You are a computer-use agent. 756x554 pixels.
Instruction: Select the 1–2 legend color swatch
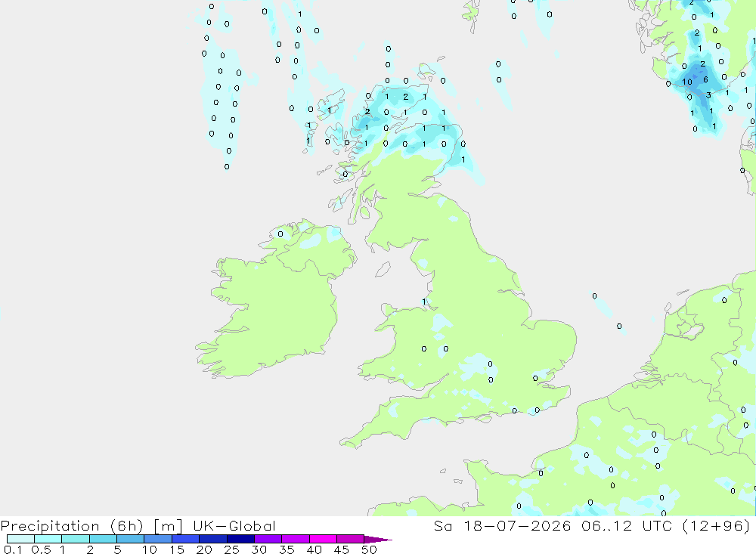tap(75, 539)
